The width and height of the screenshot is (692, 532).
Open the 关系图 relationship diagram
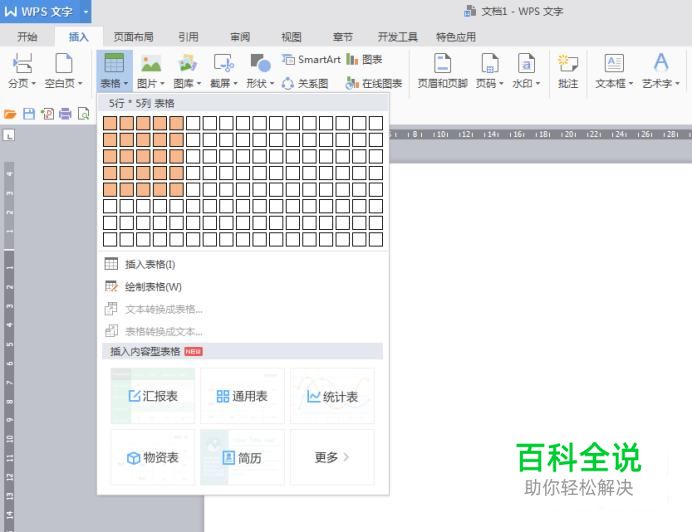(x=305, y=83)
